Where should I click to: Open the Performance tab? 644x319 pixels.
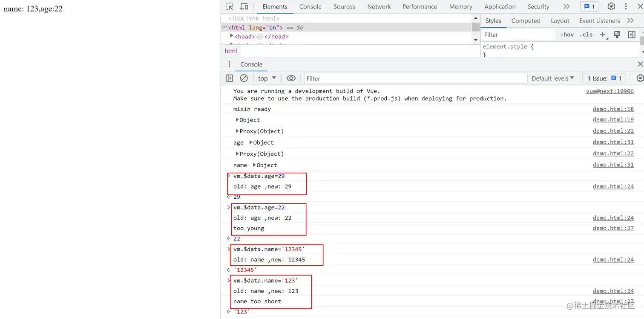click(420, 6)
